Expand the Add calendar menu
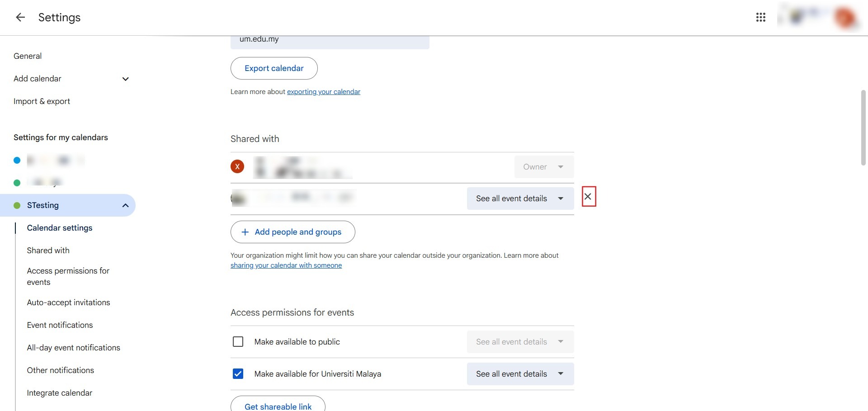 click(125, 79)
